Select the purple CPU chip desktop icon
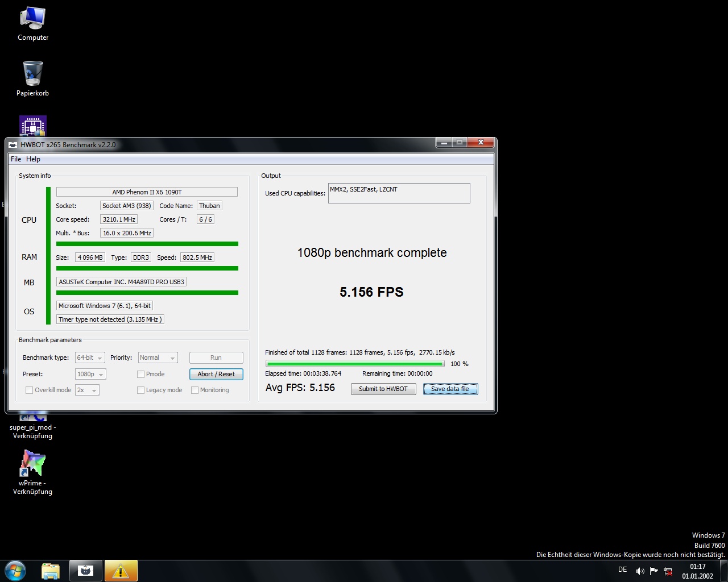Screen dimensions: 728x582 point(32,126)
